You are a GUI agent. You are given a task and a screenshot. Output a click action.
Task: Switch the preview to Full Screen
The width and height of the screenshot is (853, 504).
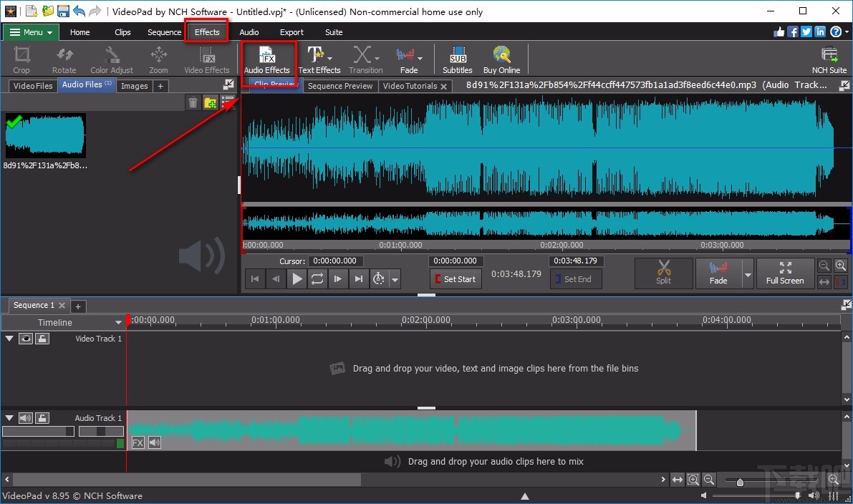[785, 273]
